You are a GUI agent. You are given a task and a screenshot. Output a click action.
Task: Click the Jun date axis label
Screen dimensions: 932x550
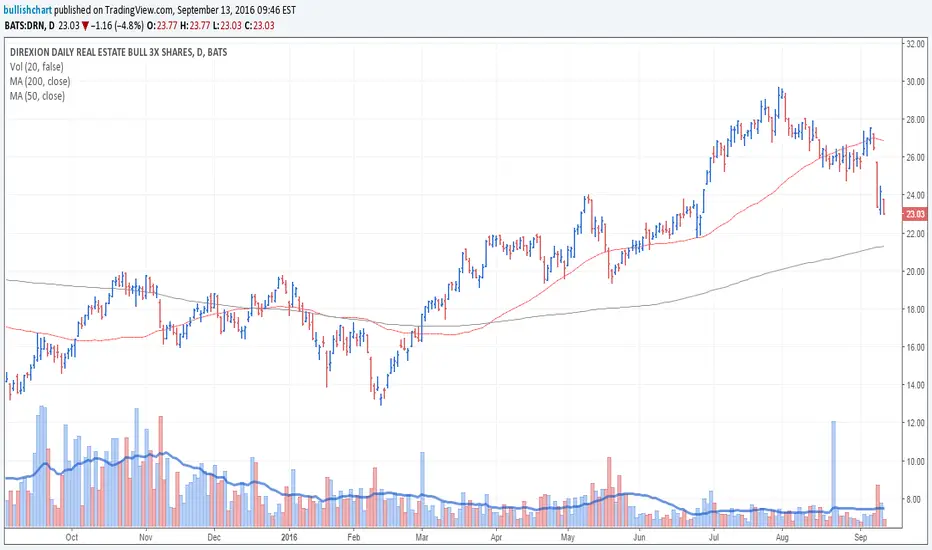coord(640,538)
